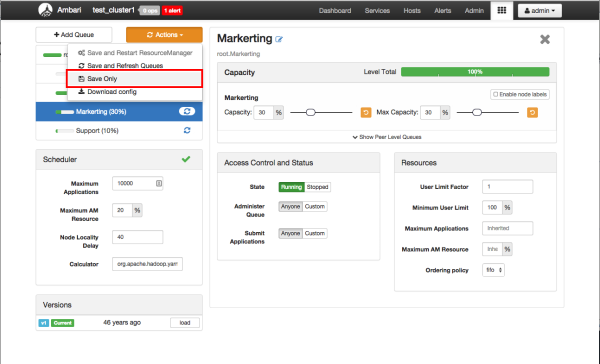Enable node labels checkbox
The height and width of the screenshot is (364, 600).
click(496, 94)
